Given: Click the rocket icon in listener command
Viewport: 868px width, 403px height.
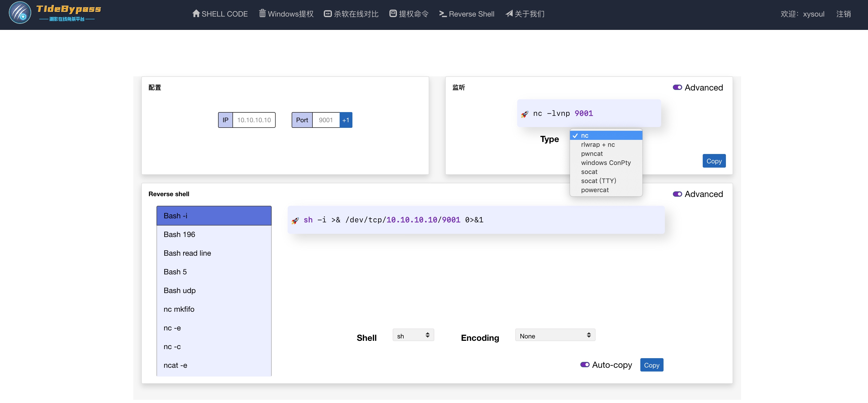Looking at the screenshot, I should (525, 114).
